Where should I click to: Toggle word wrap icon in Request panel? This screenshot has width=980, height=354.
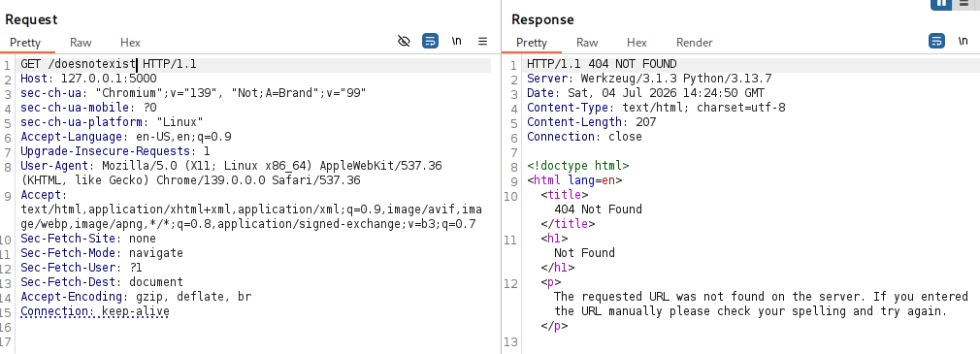point(430,42)
